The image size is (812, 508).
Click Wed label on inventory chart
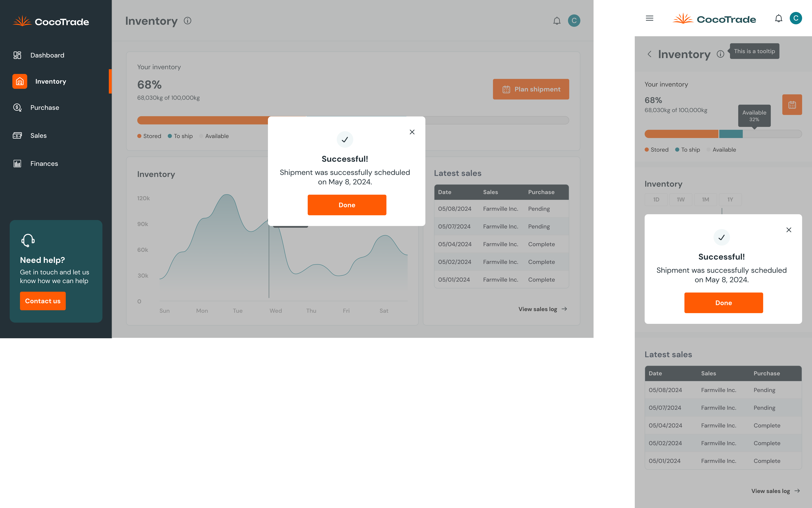point(276,311)
